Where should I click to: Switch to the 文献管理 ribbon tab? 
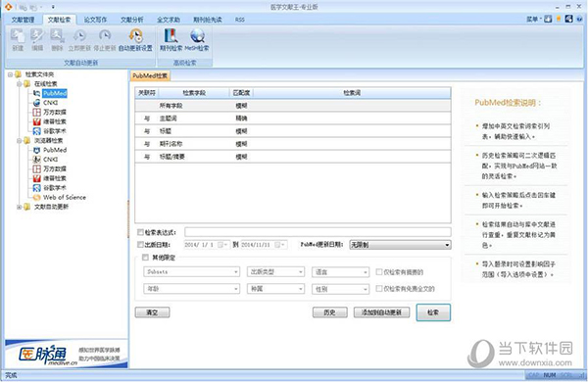23,20
